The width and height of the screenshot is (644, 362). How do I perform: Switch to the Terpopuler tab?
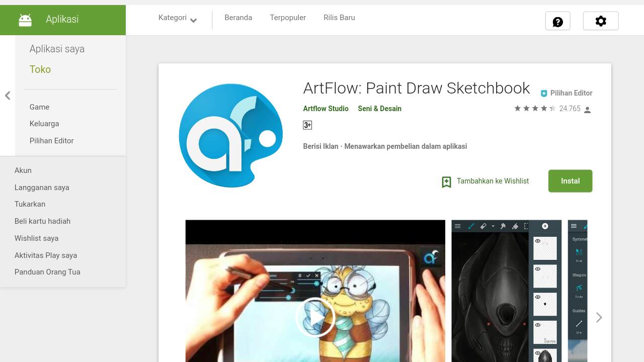tap(288, 18)
